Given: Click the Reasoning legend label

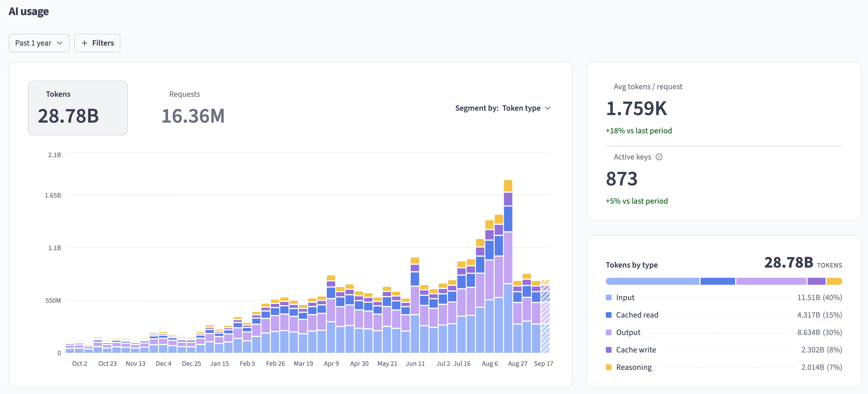Looking at the screenshot, I should point(634,367).
